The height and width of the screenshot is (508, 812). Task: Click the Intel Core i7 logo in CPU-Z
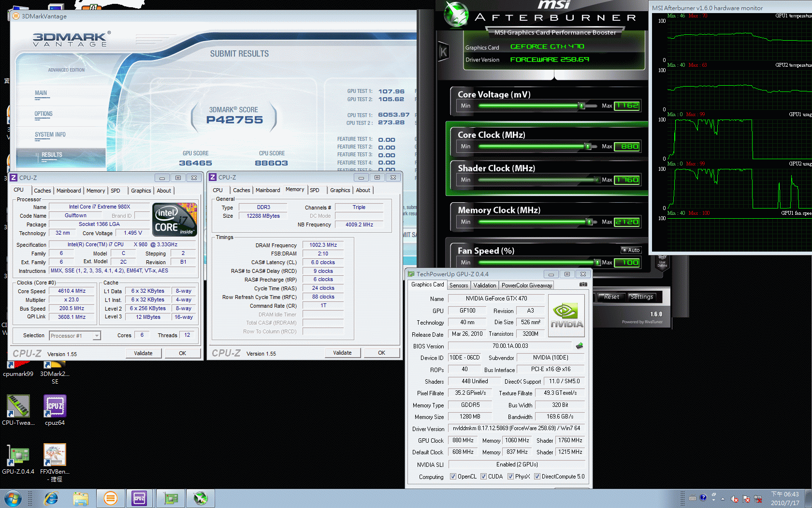174,219
